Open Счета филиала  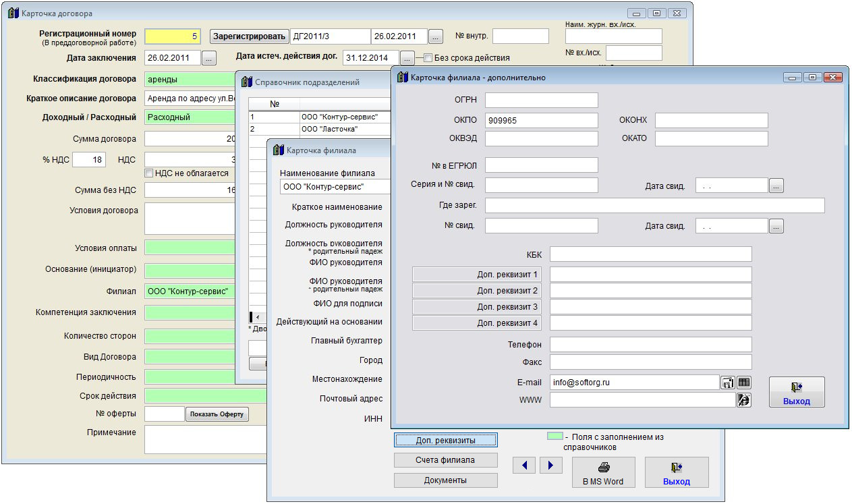[x=445, y=460]
